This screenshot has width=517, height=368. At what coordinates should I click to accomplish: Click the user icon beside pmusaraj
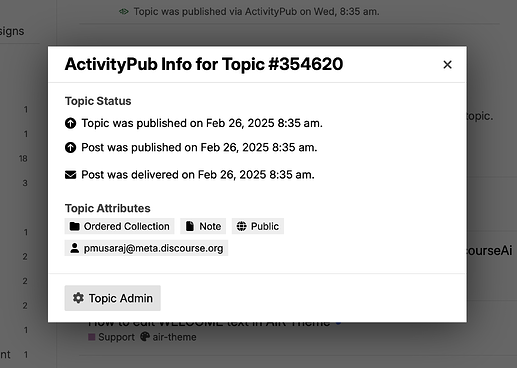click(x=75, y=248)
